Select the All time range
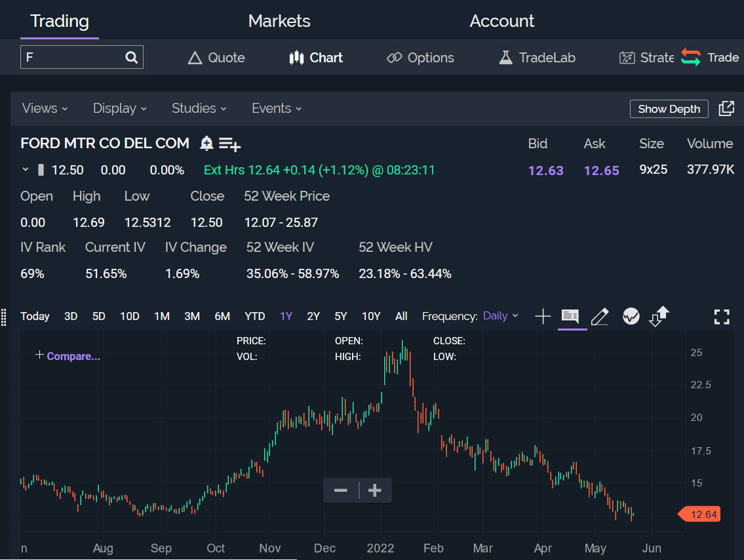This screenshot has width=744, height=560. (x=401, y=316)
